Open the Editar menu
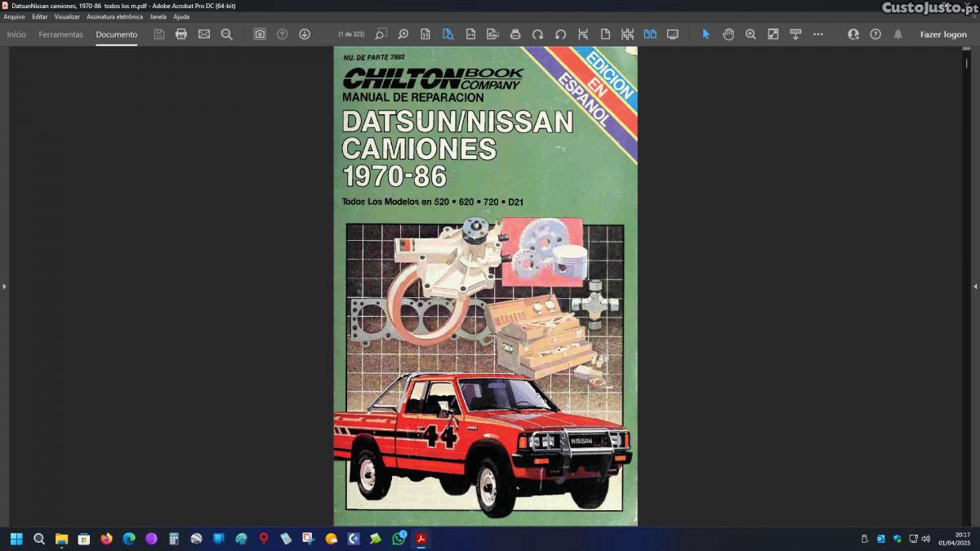This screenshot has width=980, height=551. click(x=39, y=16)
